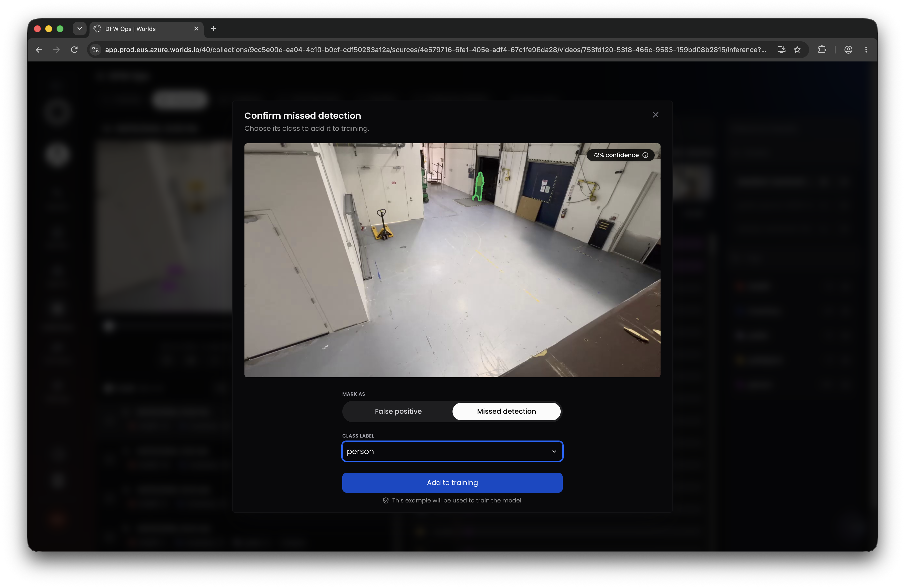
Task: Select the Missed detection option
Action: coord(506,411)
